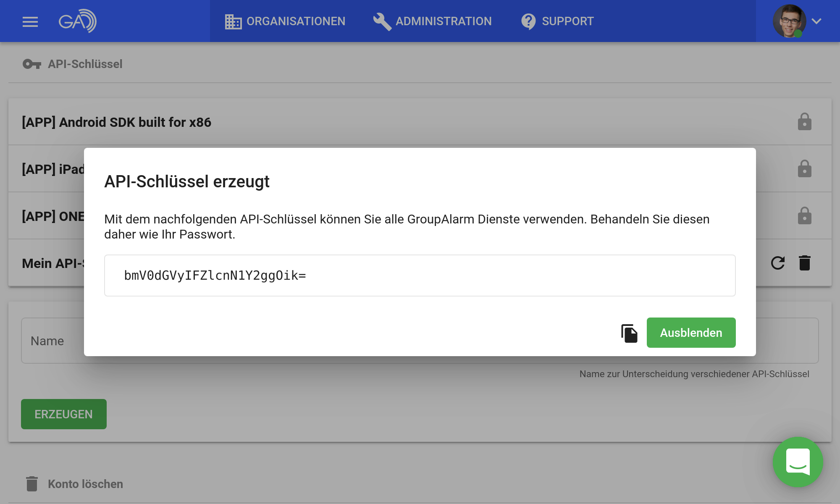Click the key icon beside API-Schlüssel heading
This screenshot has height=504, width=840.
[x=32, y=64]
